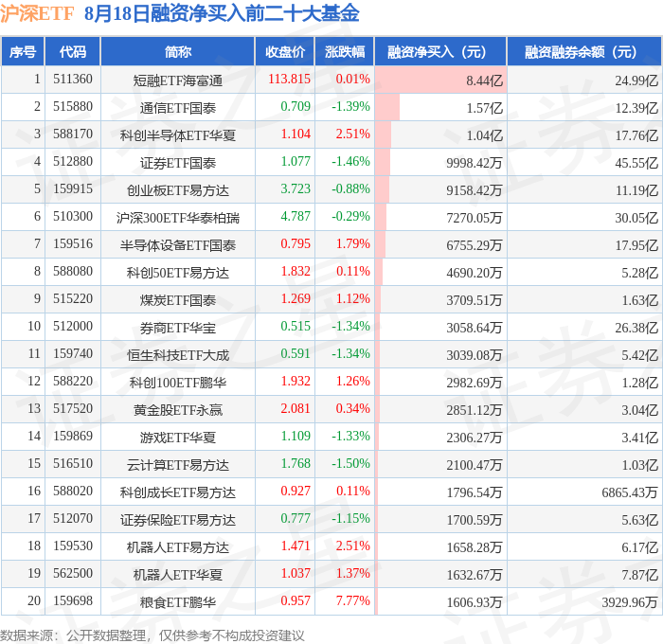Click 6865.43万 balance for 科创成长ETF
Image resolution: width=663 pixels, height=644 pixels.
point(630,492)
